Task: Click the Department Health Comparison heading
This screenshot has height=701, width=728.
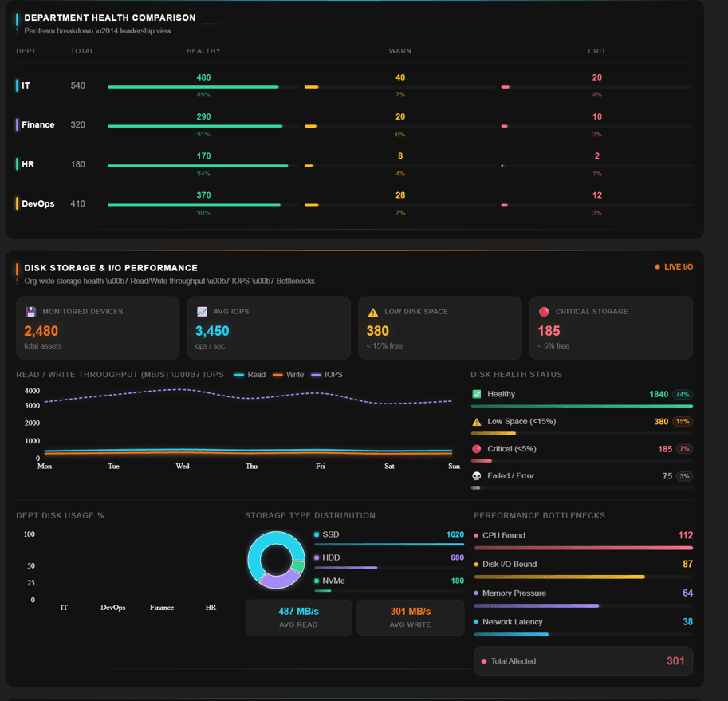Action: (110, 18)
